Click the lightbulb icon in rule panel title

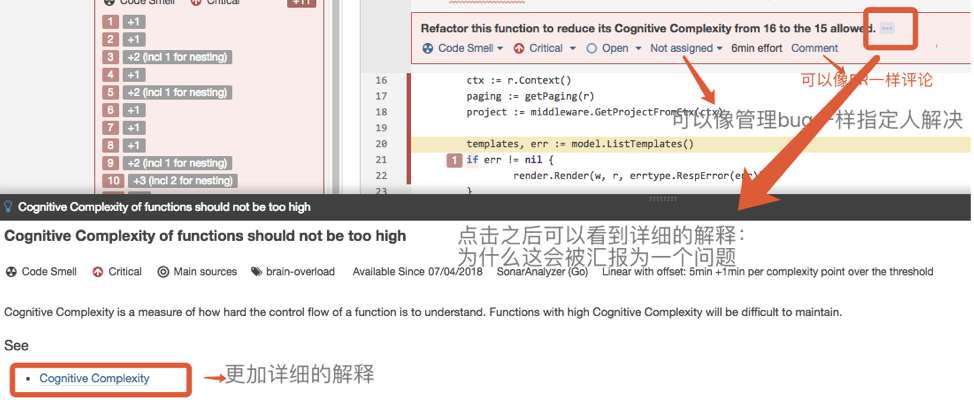(9, 207)
